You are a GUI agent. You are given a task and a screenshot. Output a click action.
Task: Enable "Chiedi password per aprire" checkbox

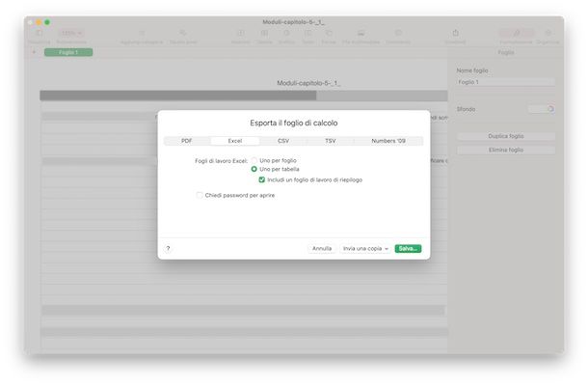coord(200,195)
